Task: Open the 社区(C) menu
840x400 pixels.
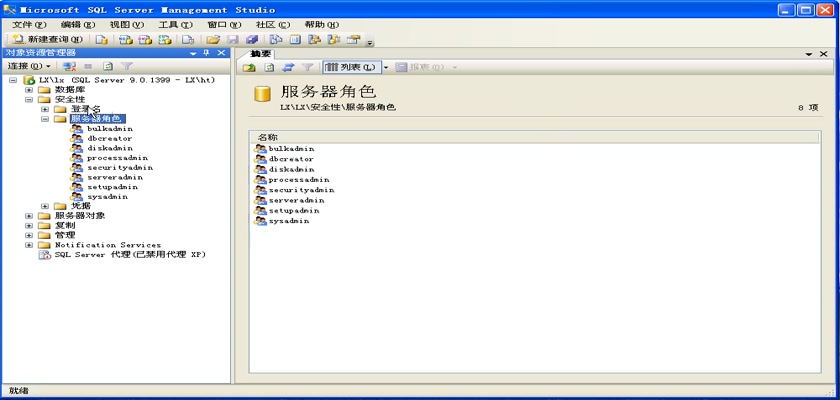Action: tap(273, 25)
